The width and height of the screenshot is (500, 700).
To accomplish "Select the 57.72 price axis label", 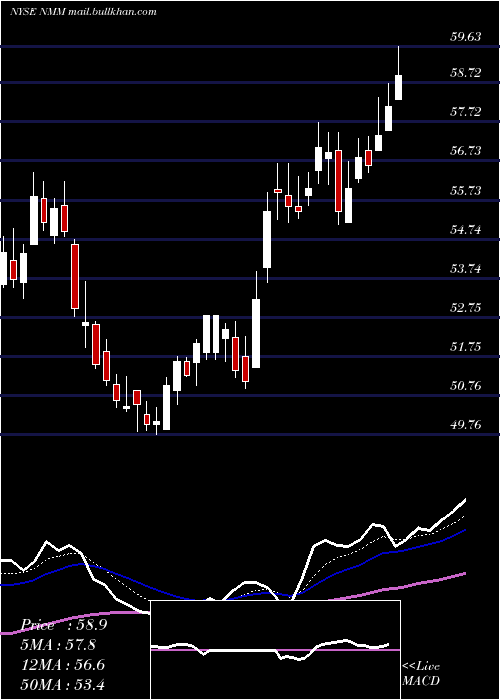I will [x=466, y=112].
